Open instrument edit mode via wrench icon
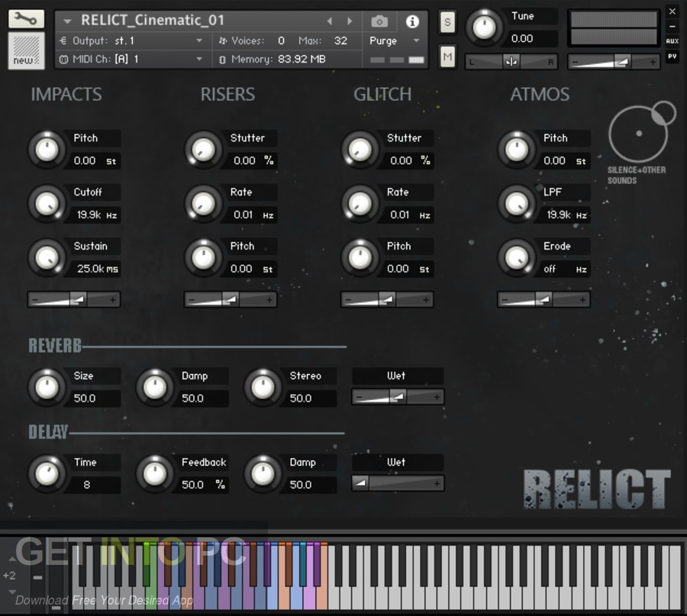The height and width of the screenshot is (616, 687). [26, 19]
